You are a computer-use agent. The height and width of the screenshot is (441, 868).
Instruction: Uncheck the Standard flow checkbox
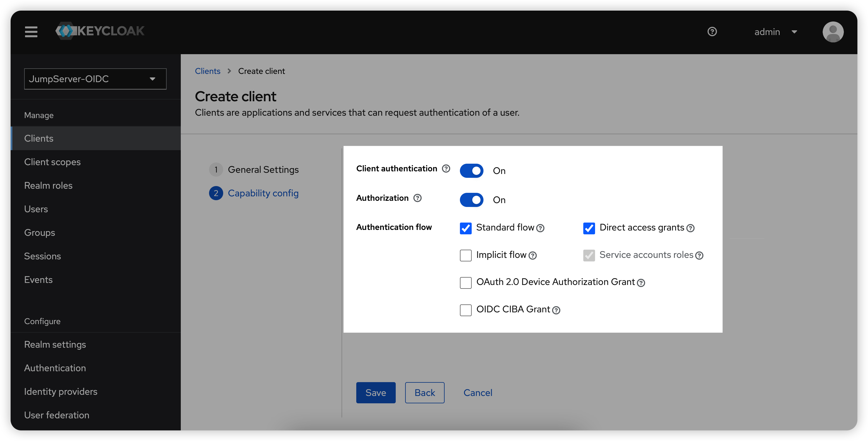coord(466,228)
